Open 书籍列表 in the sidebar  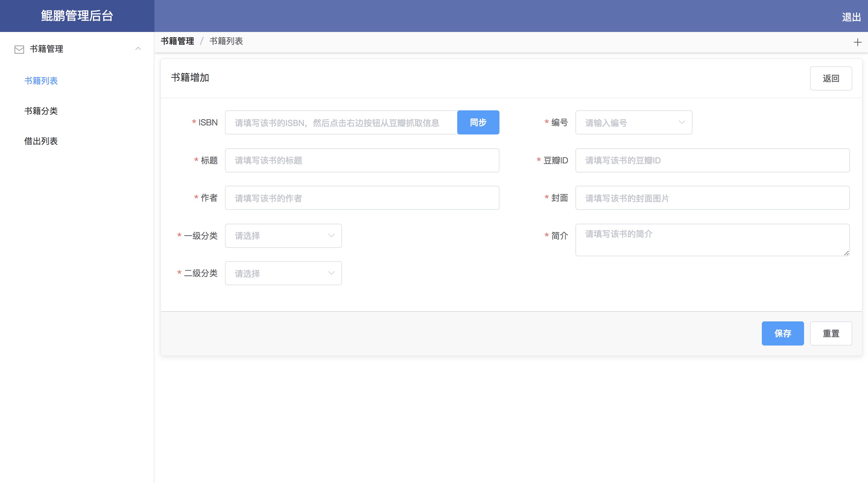pyautogui.click(x=41, y=81)
